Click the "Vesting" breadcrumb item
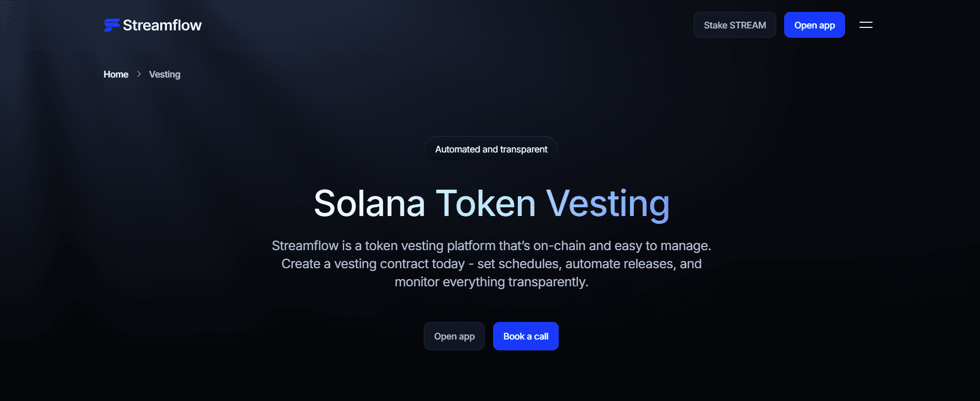The width and height of the screenshot is (980, 401). tap(164, 74)
